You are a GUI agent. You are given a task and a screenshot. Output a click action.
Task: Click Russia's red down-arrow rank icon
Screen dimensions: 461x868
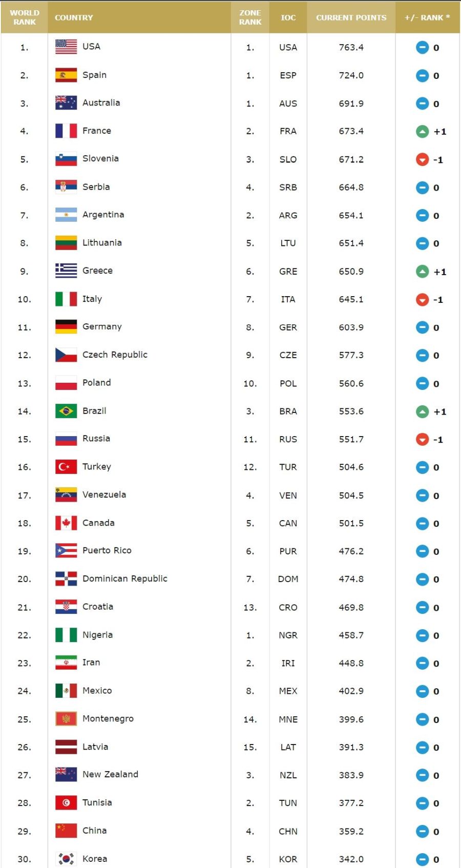[x=422, y=440]
